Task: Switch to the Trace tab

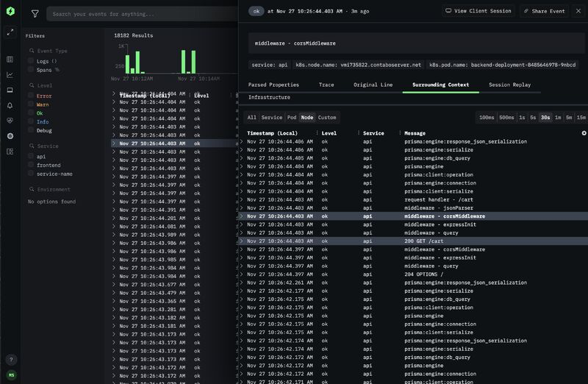Action: point(326,85)
